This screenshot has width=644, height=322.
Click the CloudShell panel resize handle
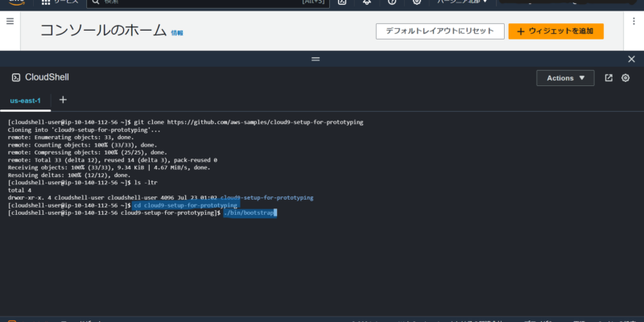pos(316,59)
